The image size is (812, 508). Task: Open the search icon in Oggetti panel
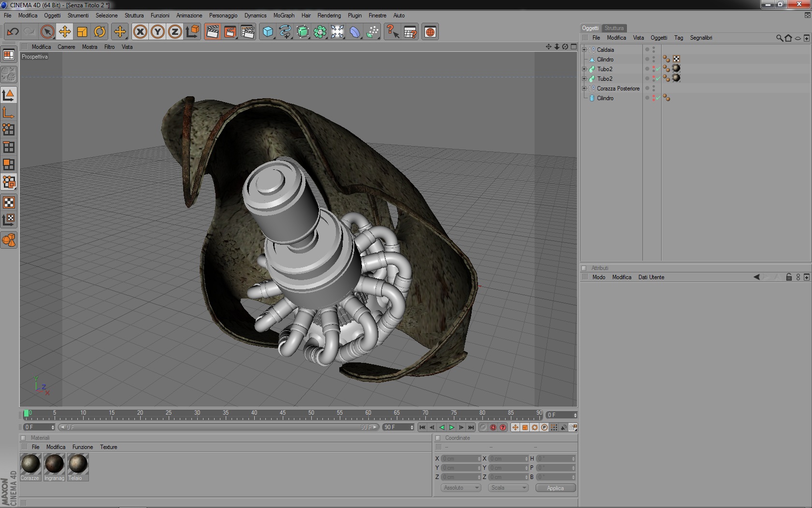pyautogui.click(x=779, y=38)
